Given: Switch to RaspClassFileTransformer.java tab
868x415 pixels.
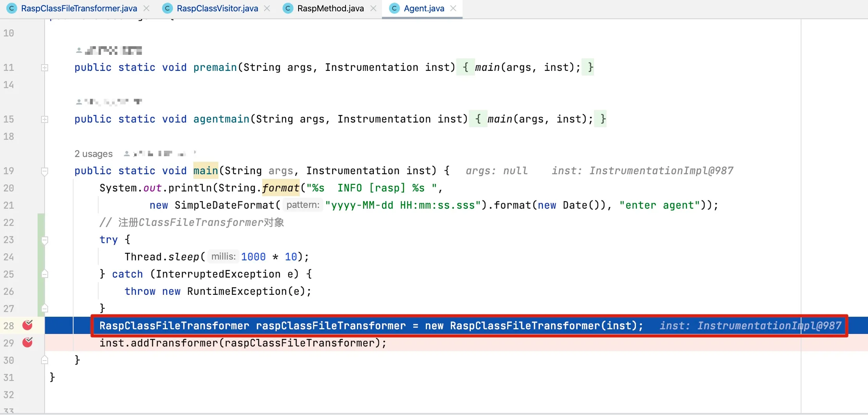Looking at the screenshot, I should pos(79,8).
